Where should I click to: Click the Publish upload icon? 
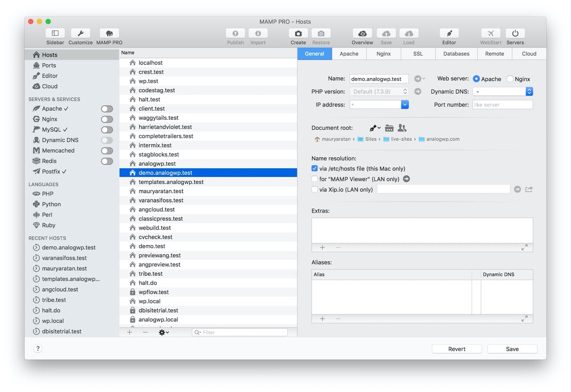pyautogui.click(x=235, y=33)
